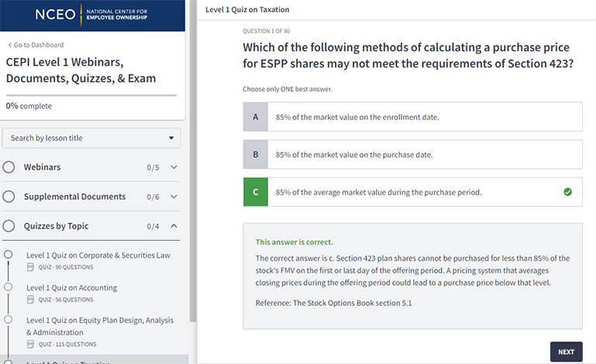This screenshot has width=596, height=364.
Task: Collapse the Quizzes by Topic section
Action: click(x=174, y=226)
